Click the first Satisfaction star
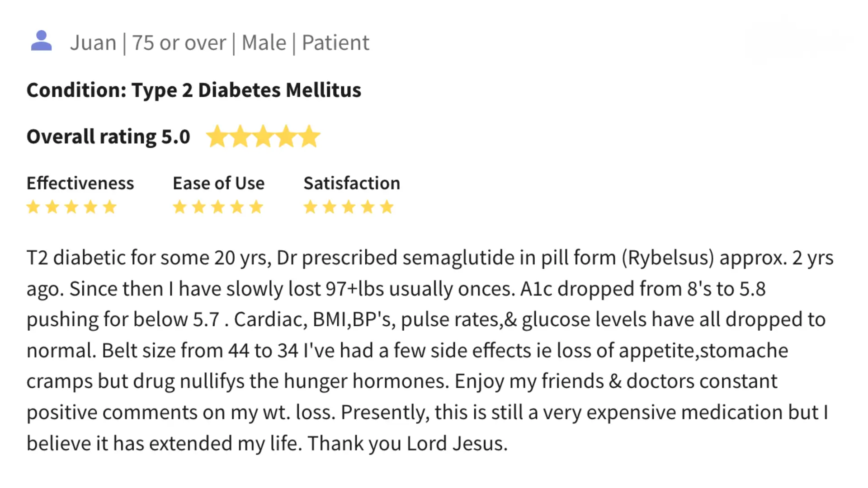The height and width of the screenshot is (488, 868). (x=310, y=207)
